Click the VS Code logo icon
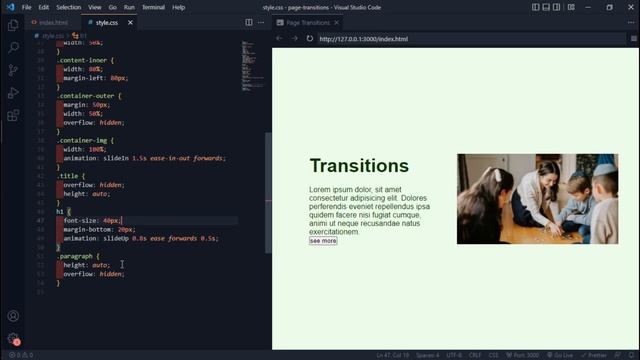 10,7
